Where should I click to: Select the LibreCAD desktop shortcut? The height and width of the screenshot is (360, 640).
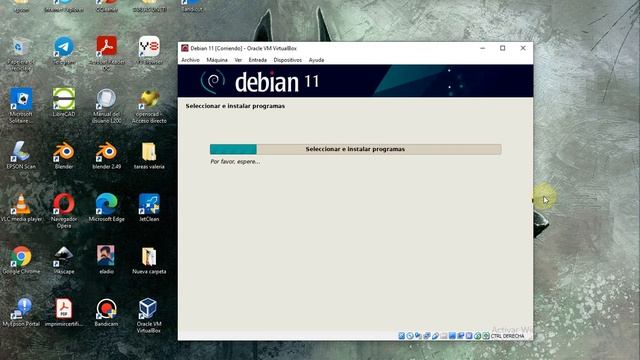click(x=64, y=103)
